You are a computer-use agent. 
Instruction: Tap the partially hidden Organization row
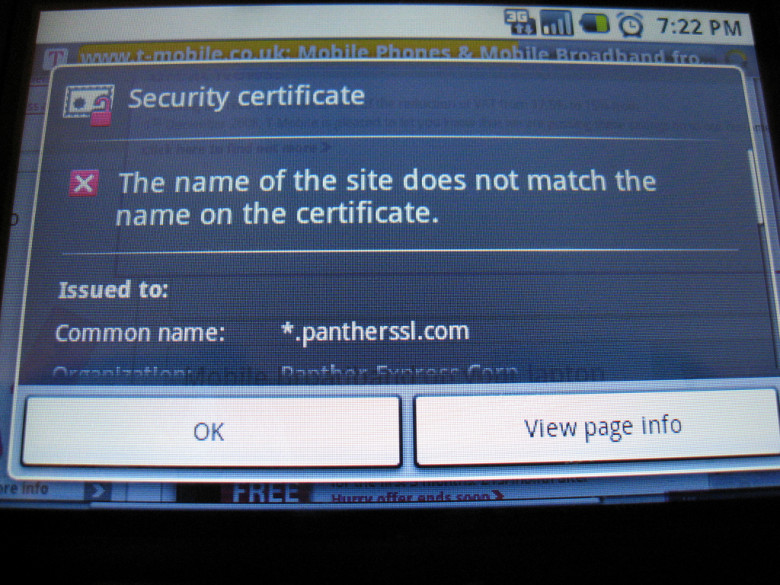328,373
